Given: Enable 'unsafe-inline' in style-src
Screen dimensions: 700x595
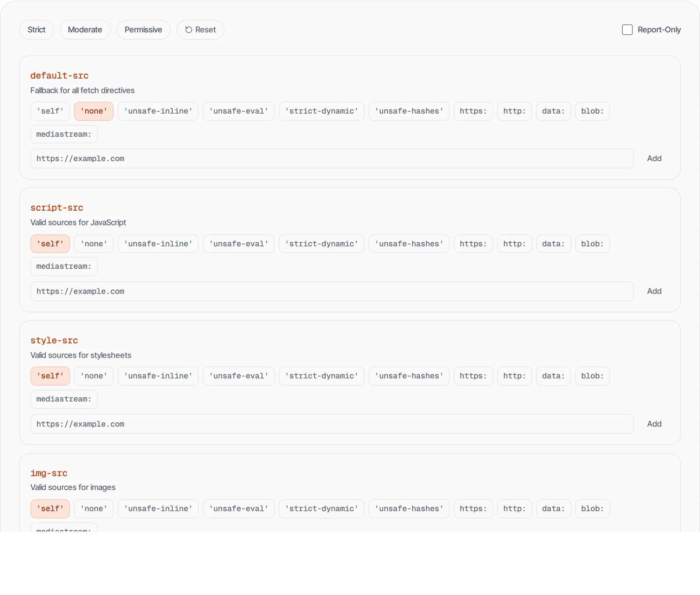Looking at the screenshot, I should [158, 376].
